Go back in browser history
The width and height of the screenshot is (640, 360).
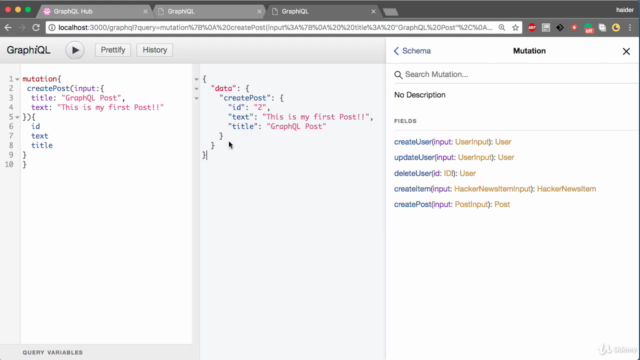coord(8,28)
